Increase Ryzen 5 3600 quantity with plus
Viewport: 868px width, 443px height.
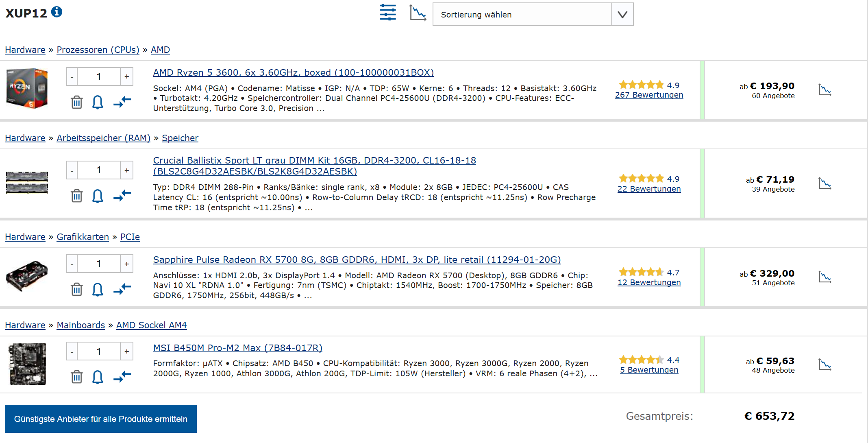127,76
